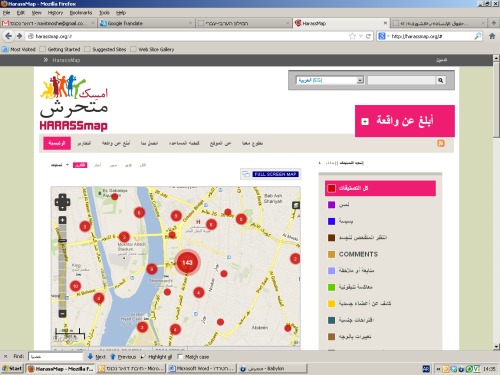Toggle Highlight all in find bar

(156, 357)
